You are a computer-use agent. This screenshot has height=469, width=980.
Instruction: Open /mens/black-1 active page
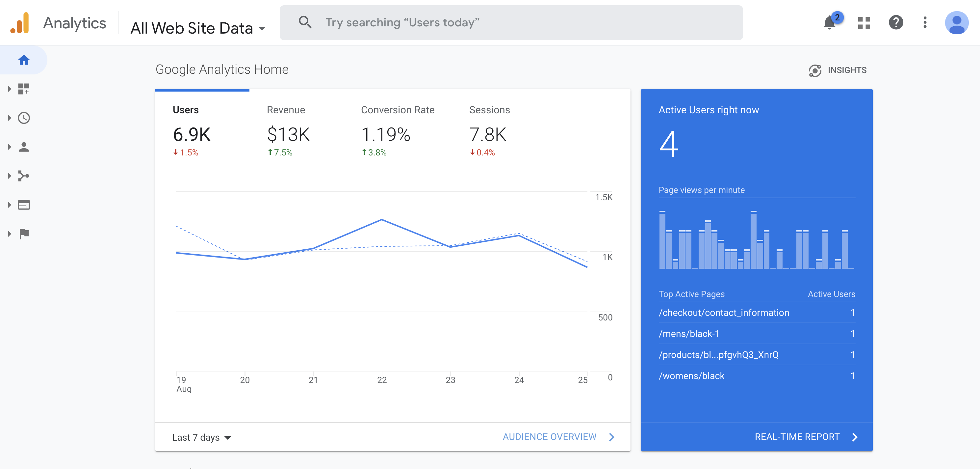click(689, 334)
